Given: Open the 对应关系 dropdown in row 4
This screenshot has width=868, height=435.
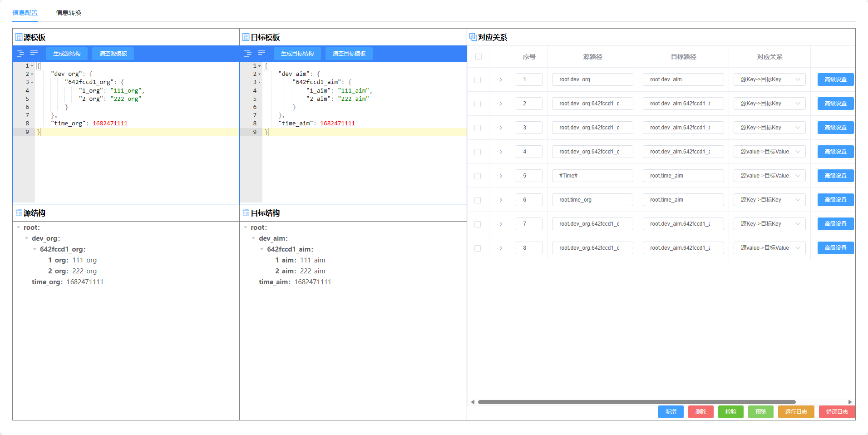Looking at the screenshot, I should click(769, 152).
